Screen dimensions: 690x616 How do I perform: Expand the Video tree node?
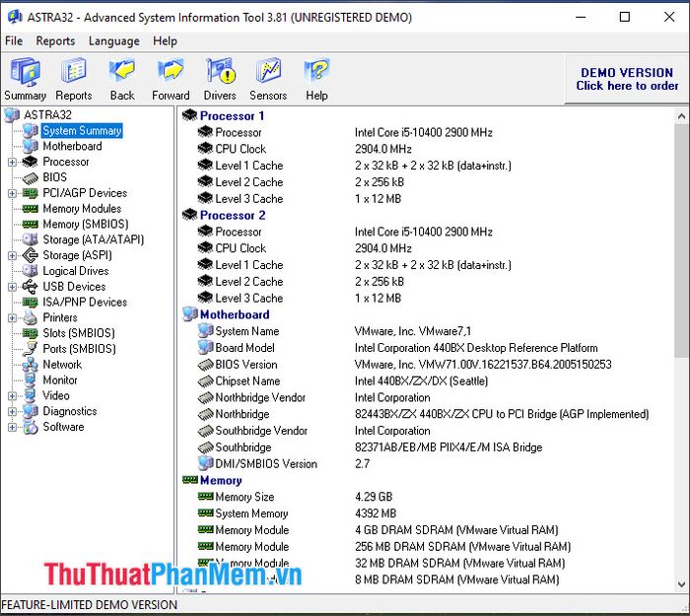click(x=12, y=395)
